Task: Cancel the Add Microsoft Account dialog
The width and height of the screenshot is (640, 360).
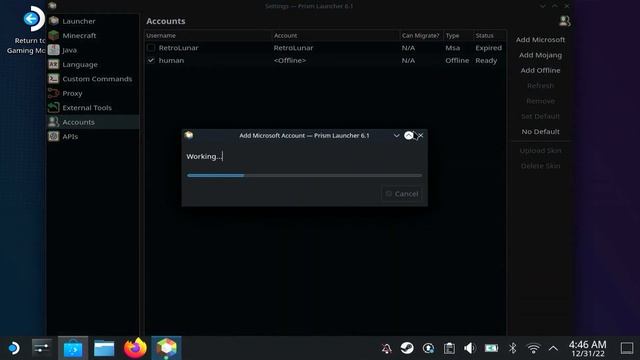Action: click(402, 194)
